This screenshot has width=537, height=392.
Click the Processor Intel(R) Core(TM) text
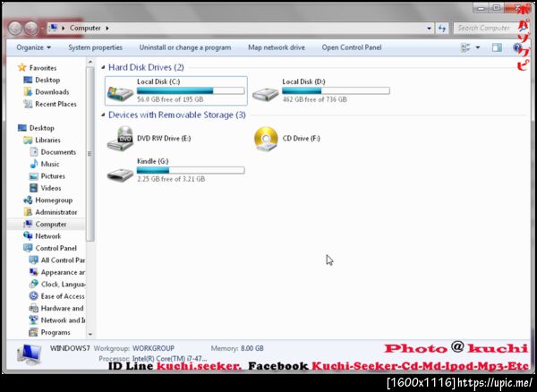click(x=169, y=359)
